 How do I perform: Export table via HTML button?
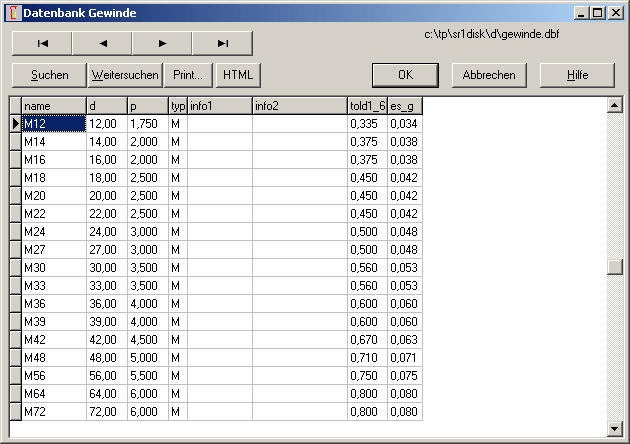[238, 75]
